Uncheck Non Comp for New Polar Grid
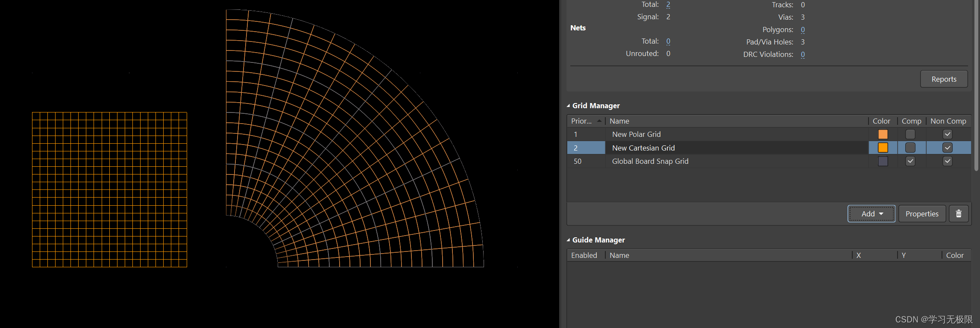The image size is (980, 328). [x=947, y=134]
